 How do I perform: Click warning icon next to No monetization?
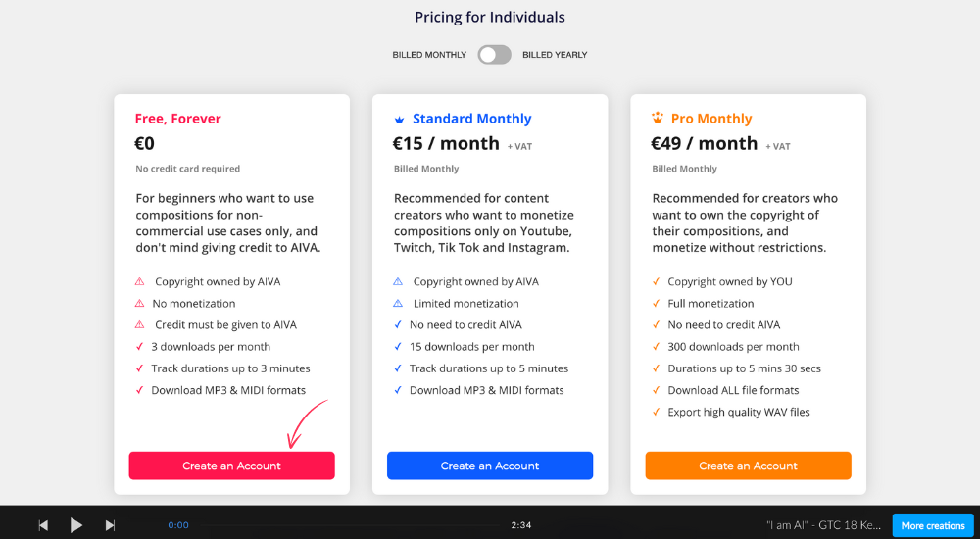(139, 303)
